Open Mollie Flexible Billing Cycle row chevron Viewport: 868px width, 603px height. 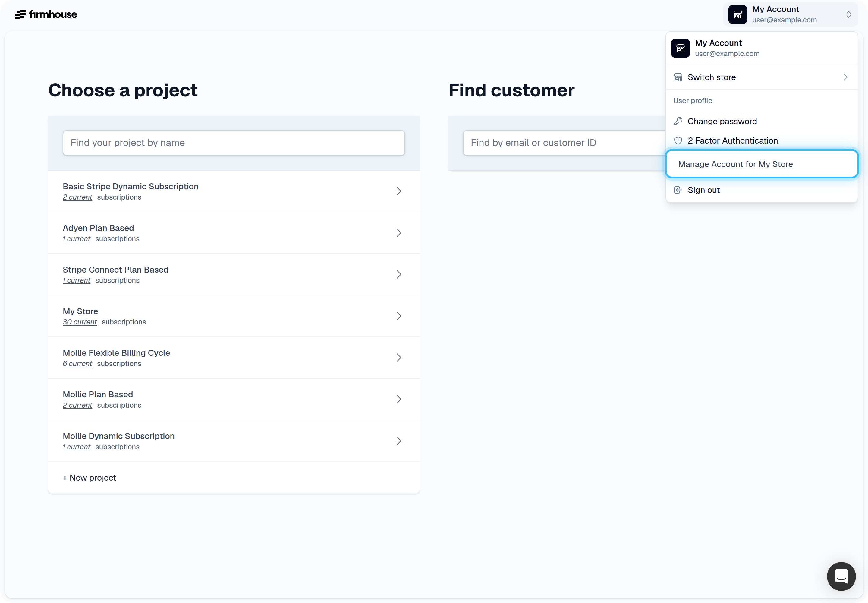click(398, 357)
